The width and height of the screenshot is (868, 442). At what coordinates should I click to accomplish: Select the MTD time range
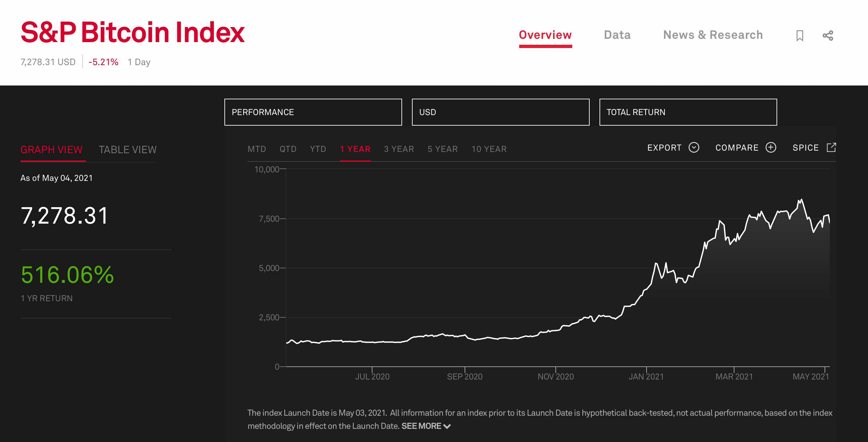tap(257, 149)
